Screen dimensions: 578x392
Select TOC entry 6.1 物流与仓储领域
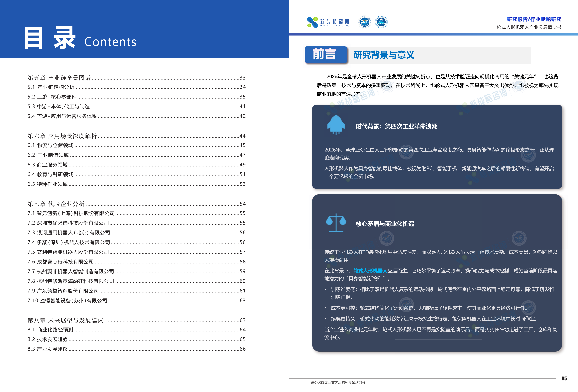(136, 145)
